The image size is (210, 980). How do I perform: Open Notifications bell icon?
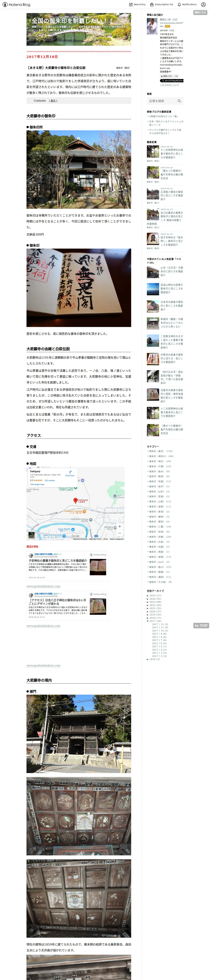[x=179, y=5]
